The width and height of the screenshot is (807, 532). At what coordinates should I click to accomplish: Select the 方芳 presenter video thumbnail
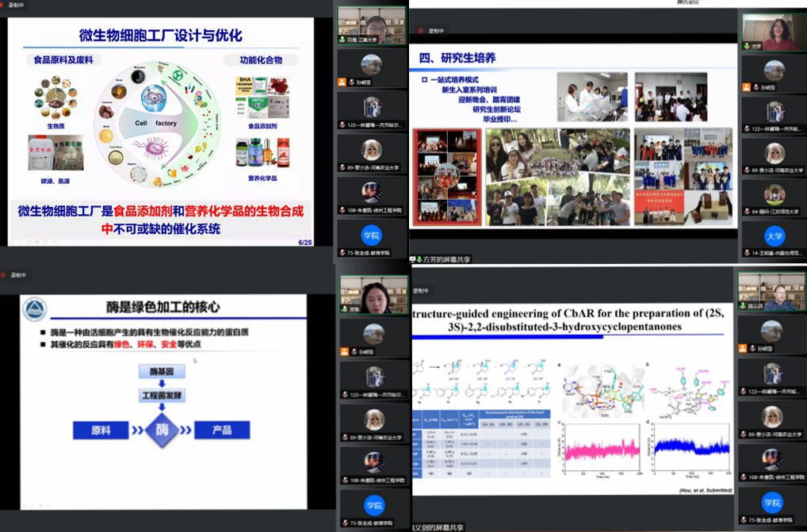point(773,33)
